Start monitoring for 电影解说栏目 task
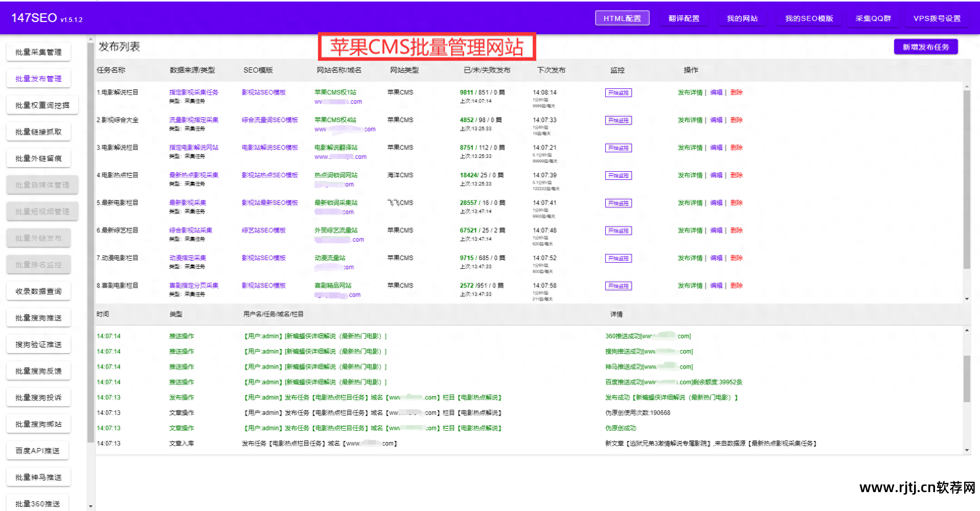This screenshot has width=980, height=511. 618,92
